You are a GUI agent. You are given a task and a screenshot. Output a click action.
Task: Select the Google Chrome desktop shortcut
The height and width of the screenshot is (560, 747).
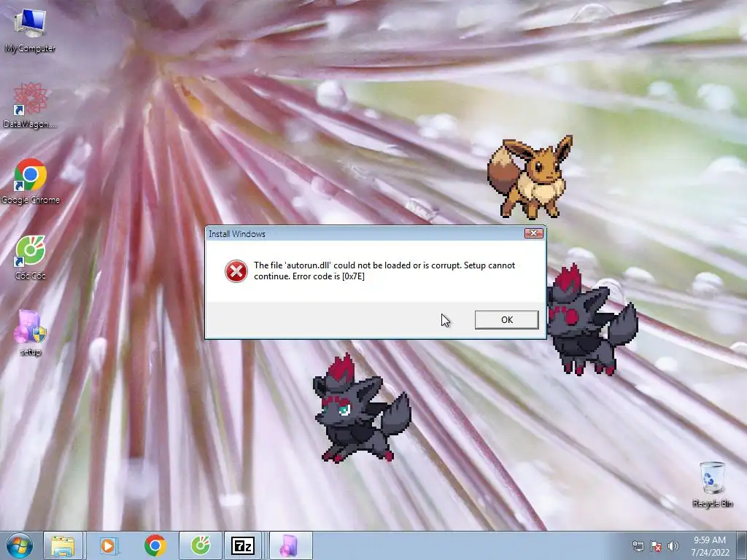[31, 182]
